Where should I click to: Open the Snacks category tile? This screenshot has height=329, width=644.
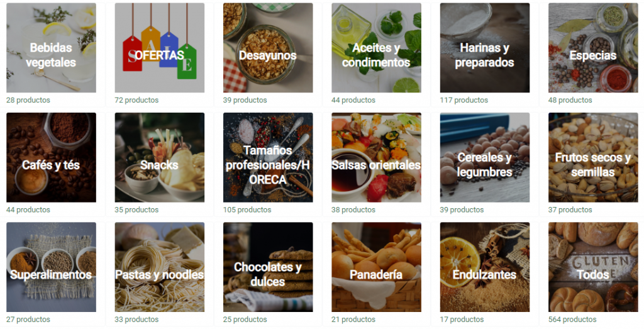(159, 157)
